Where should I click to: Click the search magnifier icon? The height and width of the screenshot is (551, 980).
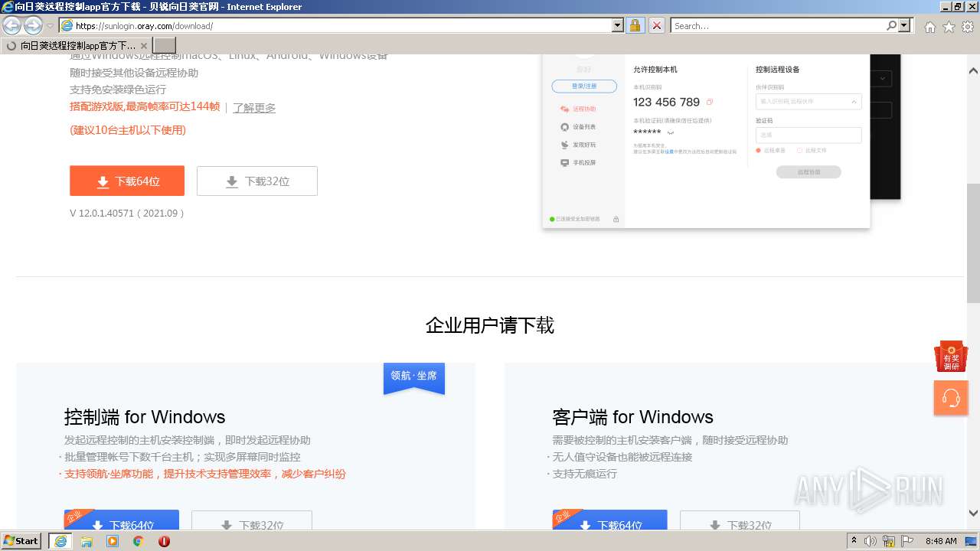tap(891, 25)
